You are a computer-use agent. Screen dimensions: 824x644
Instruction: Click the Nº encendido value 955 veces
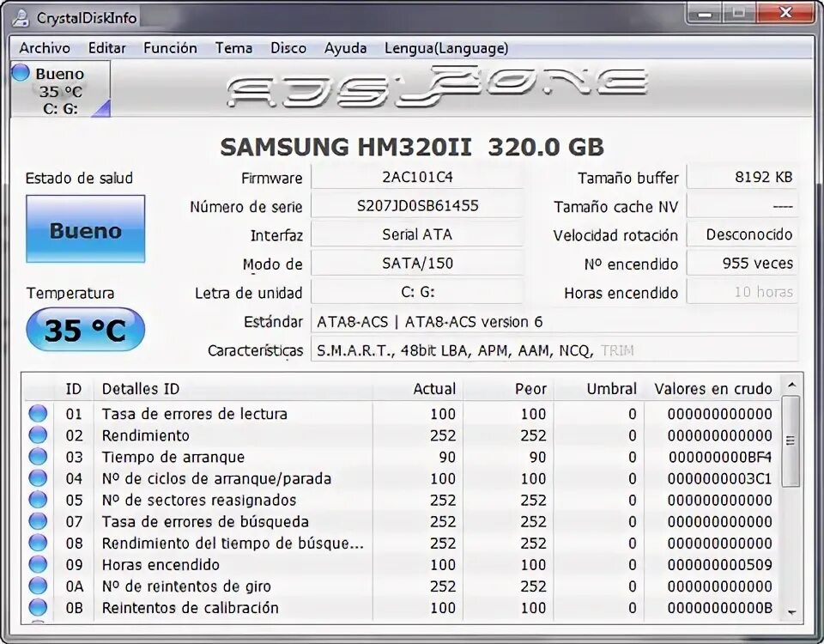742,264
